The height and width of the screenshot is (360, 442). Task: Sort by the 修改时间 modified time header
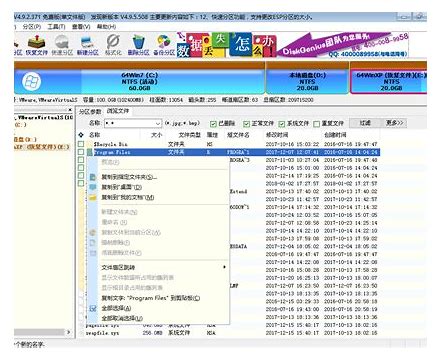coord(277,135)
